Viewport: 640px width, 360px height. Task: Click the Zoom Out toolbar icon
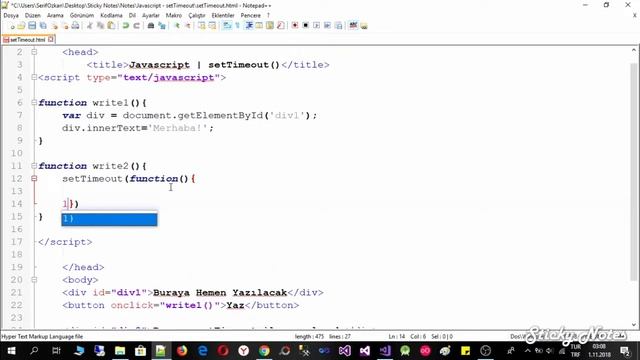pyautogui.click(x=187, y=26)
